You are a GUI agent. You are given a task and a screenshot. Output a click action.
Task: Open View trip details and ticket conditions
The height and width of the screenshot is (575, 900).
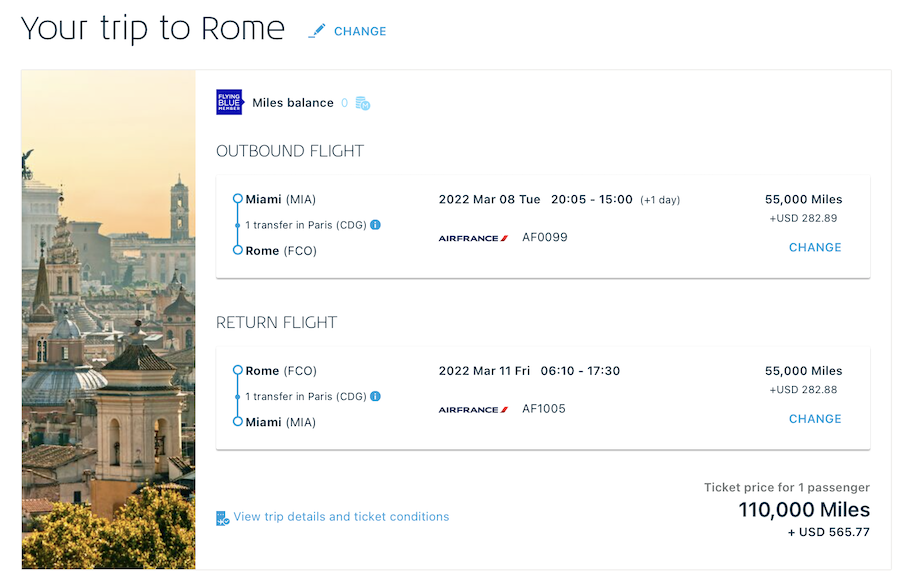tap(342, 516)
